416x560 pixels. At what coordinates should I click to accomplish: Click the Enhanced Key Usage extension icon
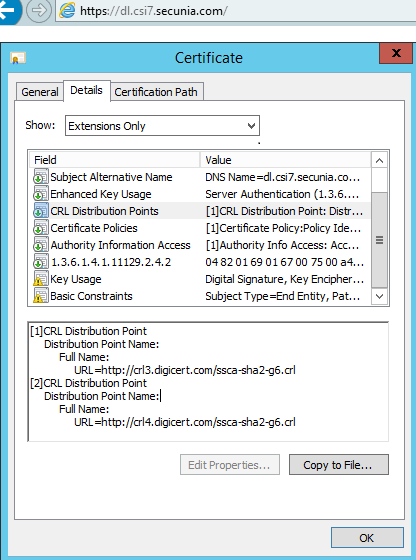click(41, 194)
